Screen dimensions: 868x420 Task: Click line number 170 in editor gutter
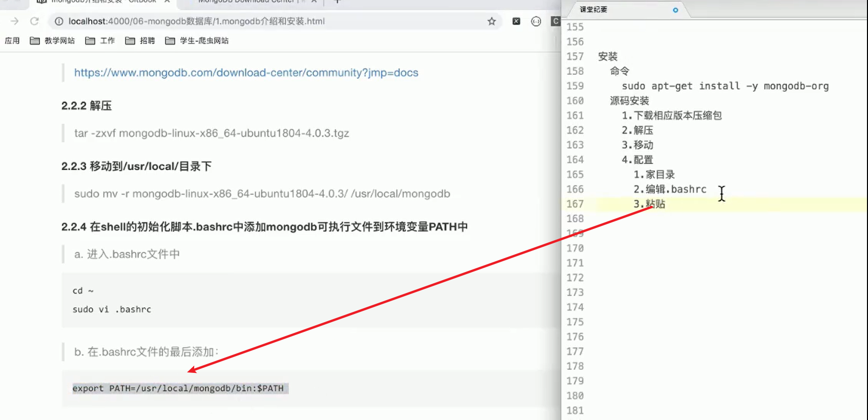coord(575,248)
